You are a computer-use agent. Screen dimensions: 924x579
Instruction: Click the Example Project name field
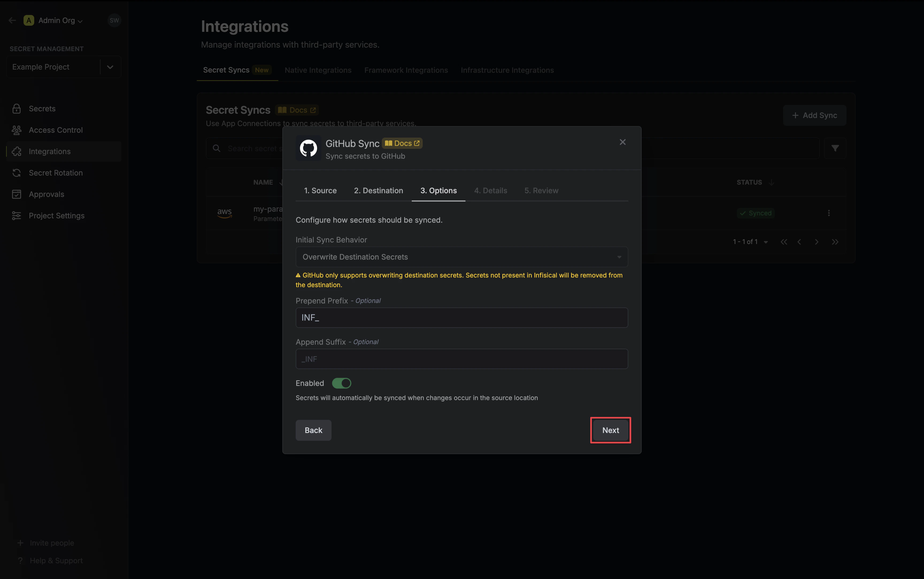53,67
